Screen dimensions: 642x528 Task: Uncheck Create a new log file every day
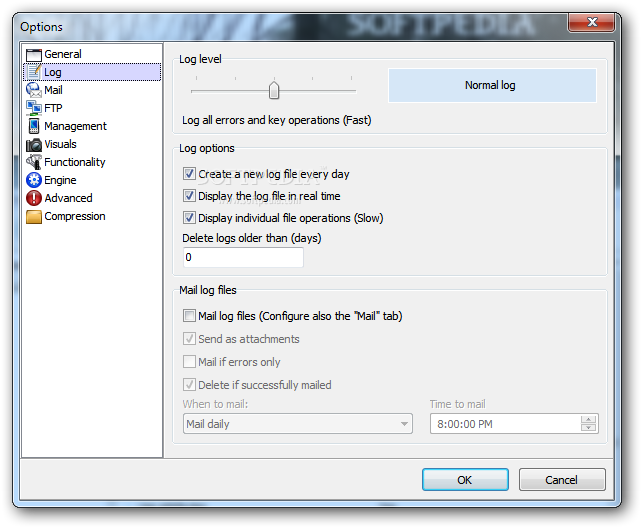[x=189, y=174]
